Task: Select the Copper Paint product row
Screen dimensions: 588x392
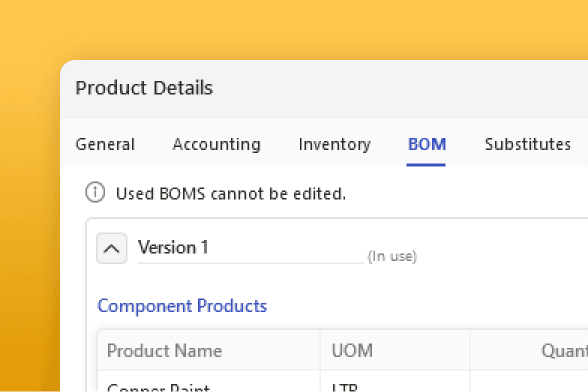Action: point(343,382)
